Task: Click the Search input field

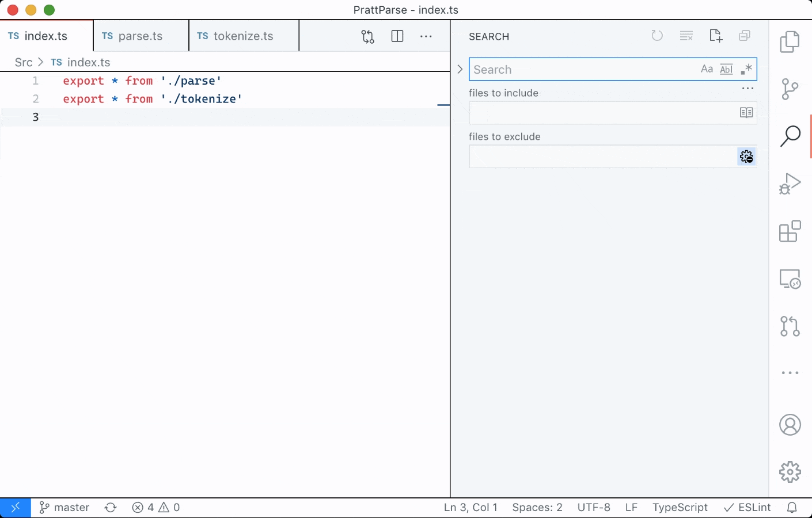Action: (x=576, y=69)
